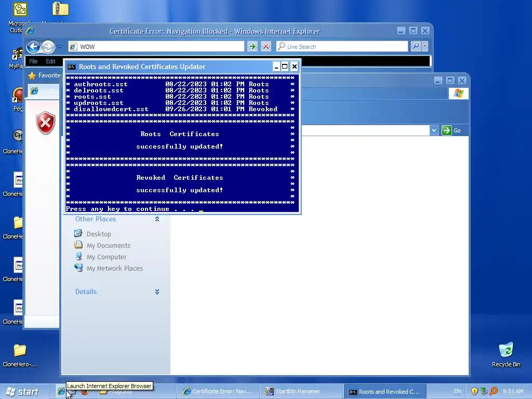The height and width of the screenshot is (399, 532).
Task: Click the Internet Explorer Back button
Action: click(33, 46)
